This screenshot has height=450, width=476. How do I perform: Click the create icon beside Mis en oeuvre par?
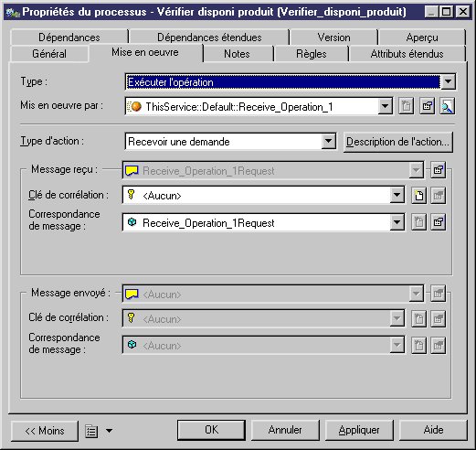click(x=407, y=106)
